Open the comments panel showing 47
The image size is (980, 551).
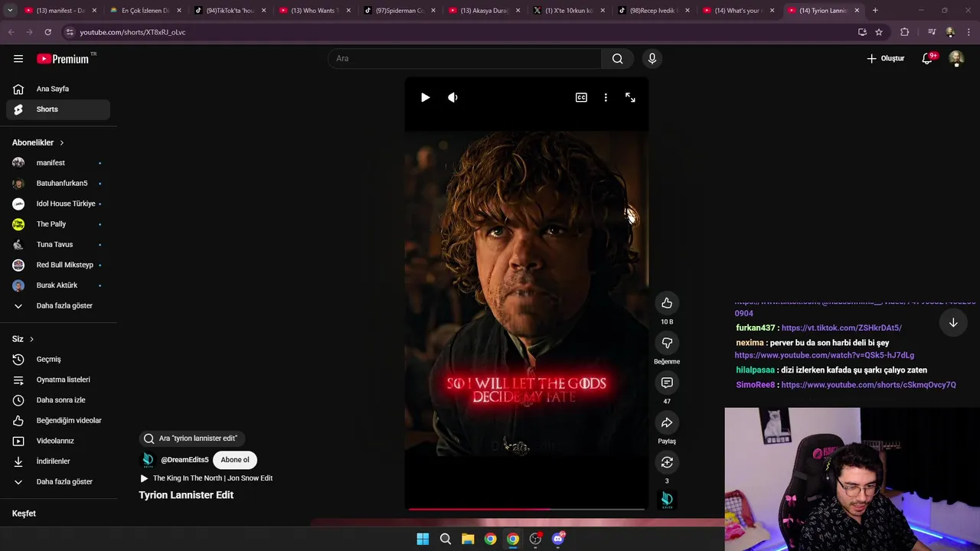tap(667, 383)
